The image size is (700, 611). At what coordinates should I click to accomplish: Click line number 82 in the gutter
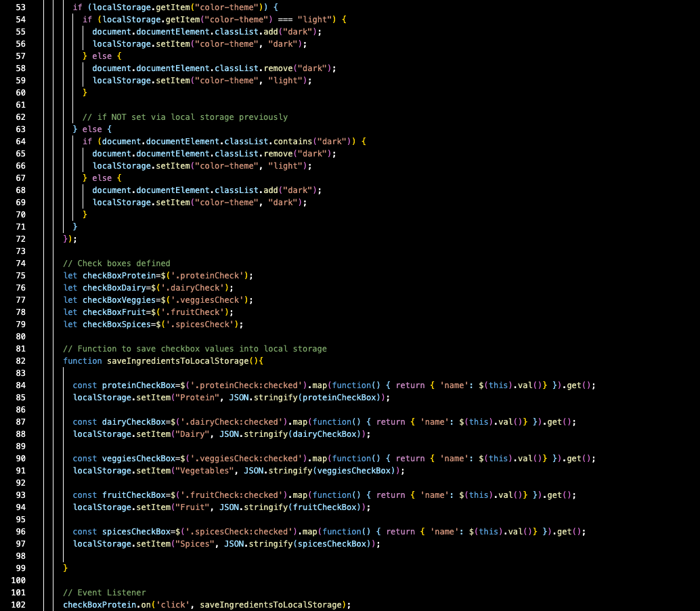[x=20, y=360]
